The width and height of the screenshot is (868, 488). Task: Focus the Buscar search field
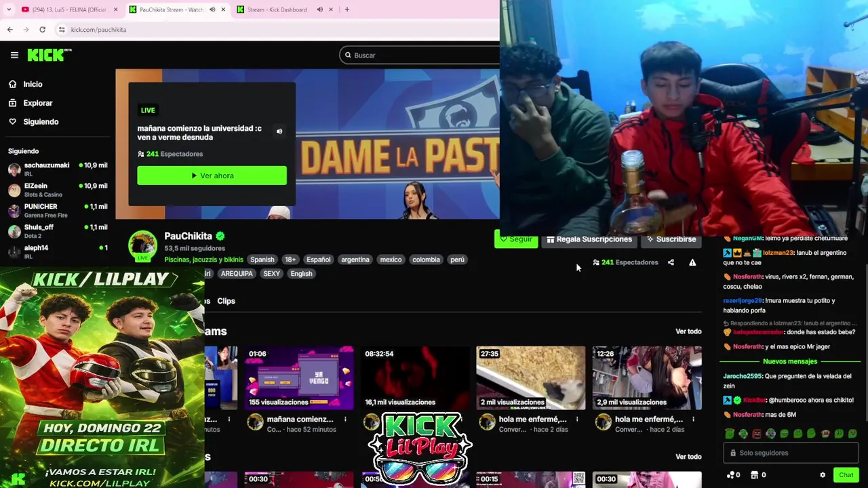click(x=420, y=55)
